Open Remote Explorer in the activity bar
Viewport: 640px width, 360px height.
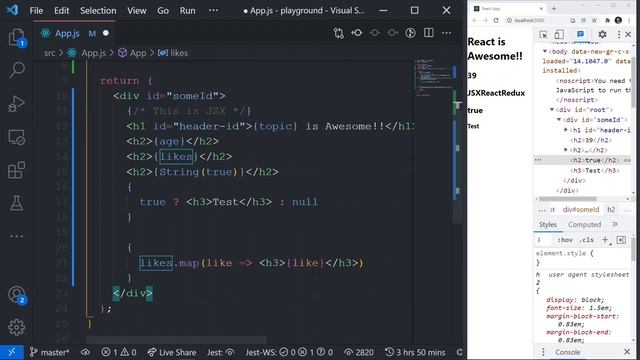[x=16, y=137]
